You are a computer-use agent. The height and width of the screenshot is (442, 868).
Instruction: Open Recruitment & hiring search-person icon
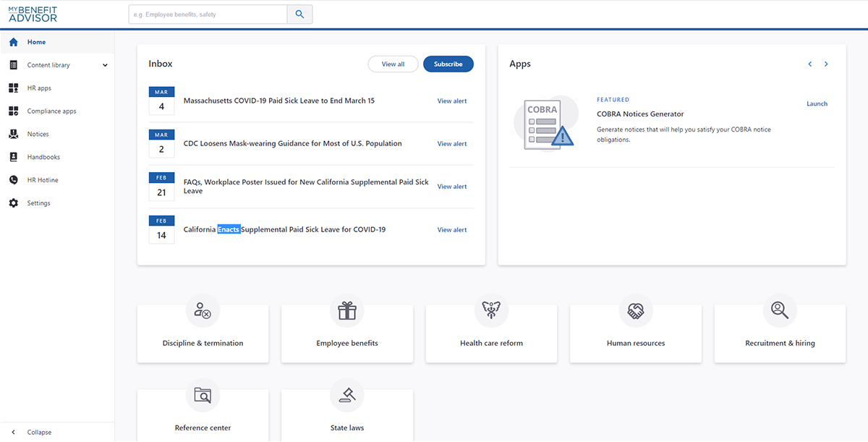(780, 311)
